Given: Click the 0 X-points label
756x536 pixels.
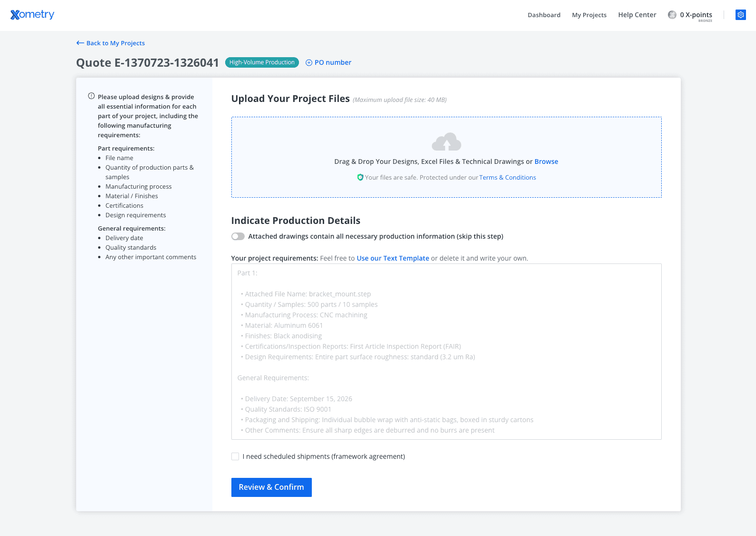Looking at the screenshot, I should [x=696, y=15].
